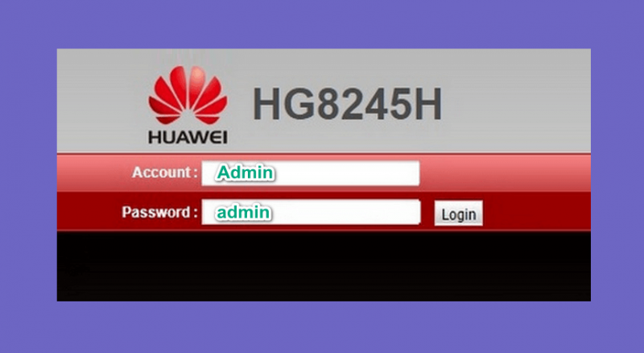Click the grey header area left of Huawei logo
Viewport: 644px width, 353px height.
coord(102,101)
